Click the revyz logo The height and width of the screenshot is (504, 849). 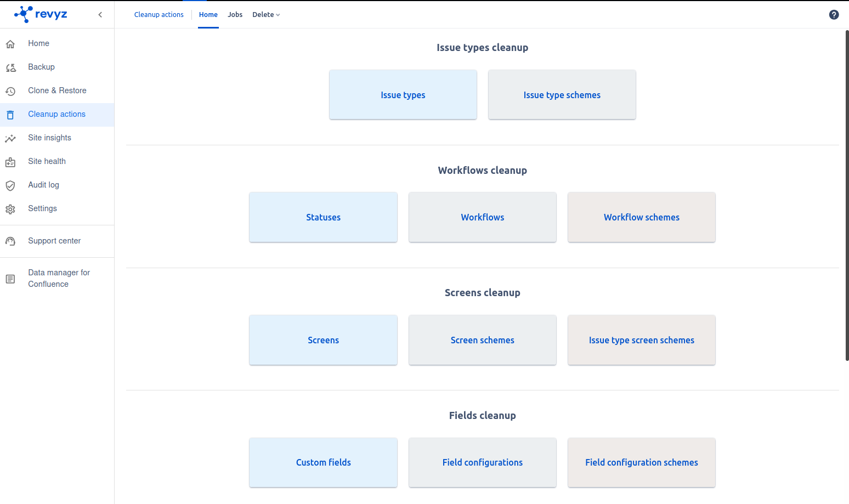point(41,14)
